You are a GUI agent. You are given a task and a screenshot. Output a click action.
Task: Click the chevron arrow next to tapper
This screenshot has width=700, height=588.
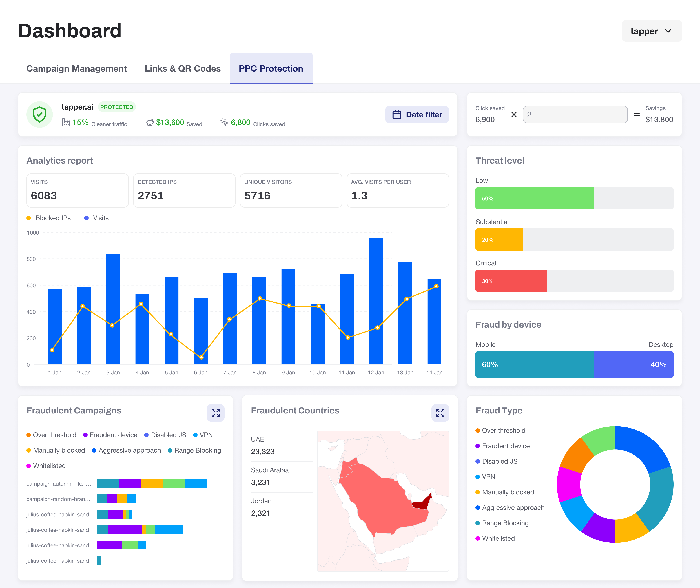pyautogui.click(x=668, y=31)
